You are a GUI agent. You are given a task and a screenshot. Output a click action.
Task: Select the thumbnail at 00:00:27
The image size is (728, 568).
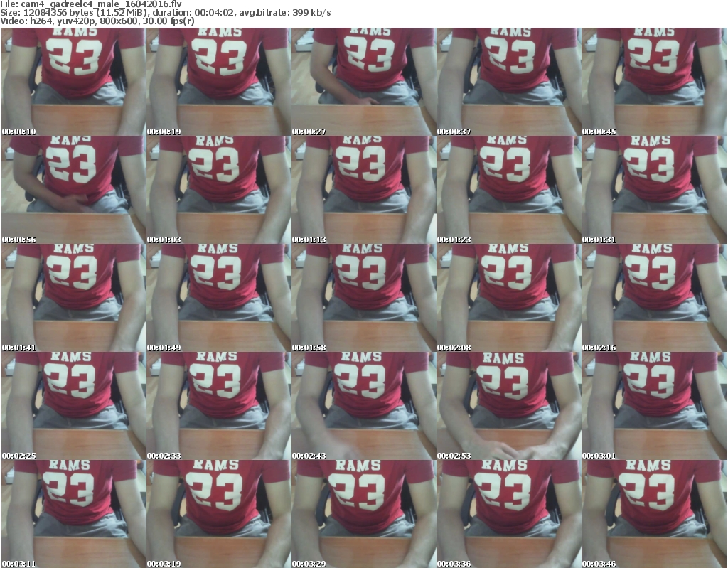363,82
